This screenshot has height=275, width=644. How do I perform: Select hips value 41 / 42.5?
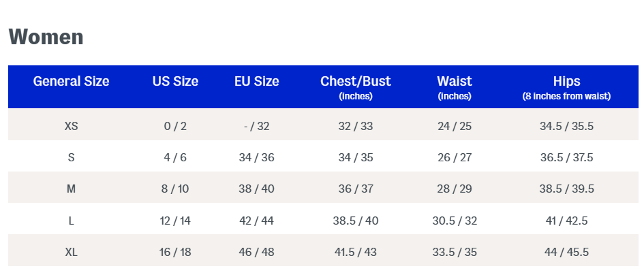(x=567, y=221)
